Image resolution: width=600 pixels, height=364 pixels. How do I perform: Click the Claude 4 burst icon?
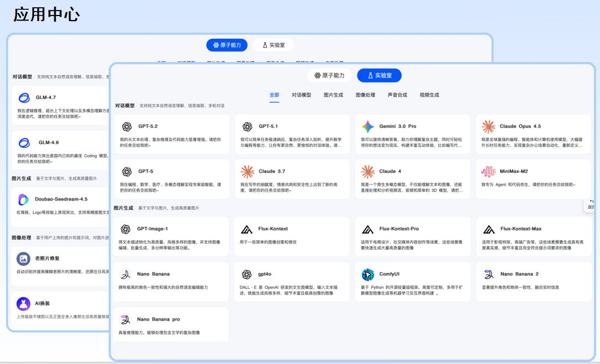(x=368, y=172)
